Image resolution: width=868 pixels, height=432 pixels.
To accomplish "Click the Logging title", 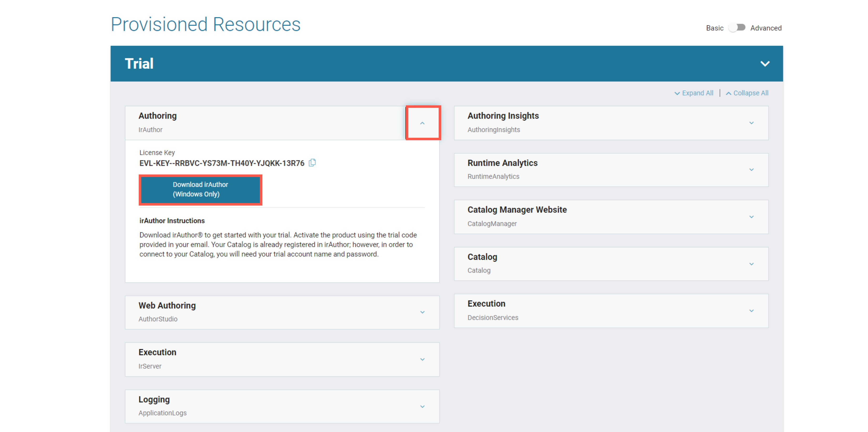I will click(154, 400).
